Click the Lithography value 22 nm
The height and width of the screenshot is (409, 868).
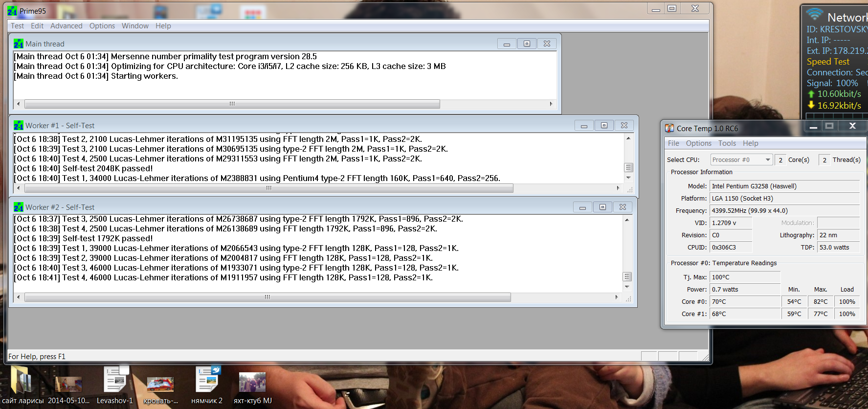tap(839, 235)
